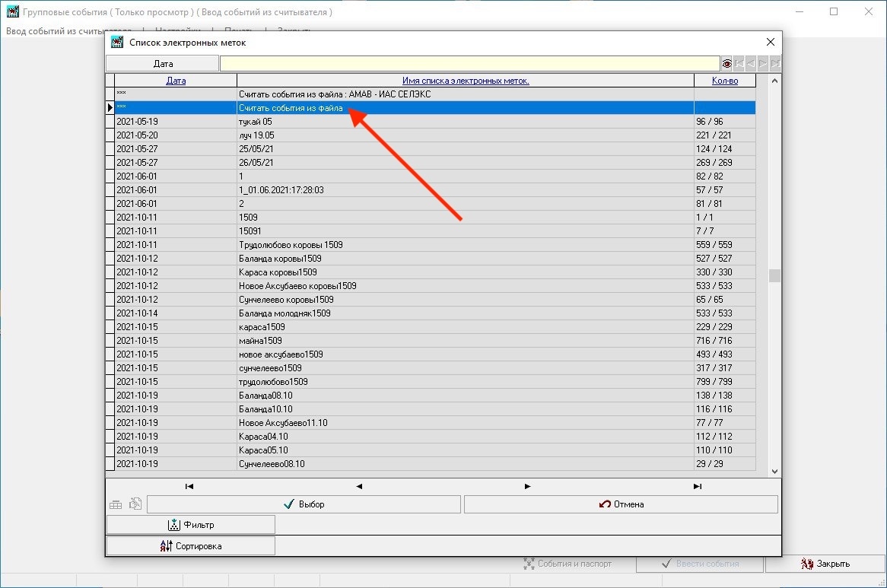
Task: Click the vertical scrollbar thumb
Action: pyautogui.click(x=774, y=275)
